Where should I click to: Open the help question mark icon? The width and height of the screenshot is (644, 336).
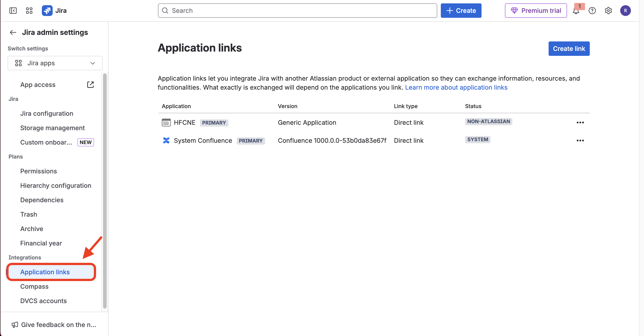[x=592, y=11]
